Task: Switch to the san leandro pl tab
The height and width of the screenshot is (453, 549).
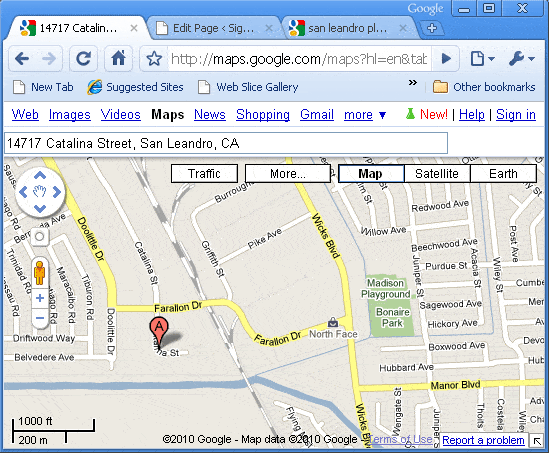Action: point(347,28)
